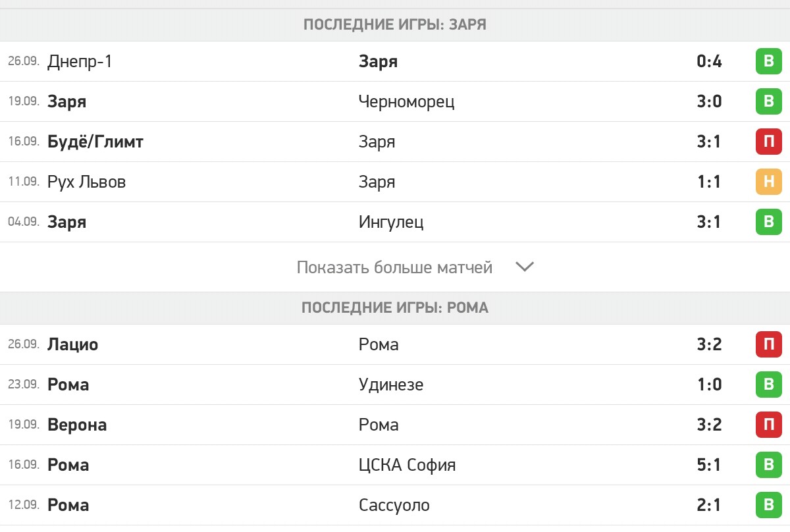Click score 0:4 for Днепр-1 match
This screenshot has width=790, height=532.
709,62
